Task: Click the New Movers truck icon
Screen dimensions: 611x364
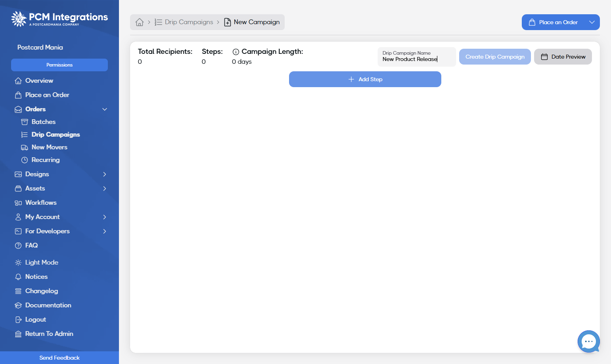Action: click(25, 147)
